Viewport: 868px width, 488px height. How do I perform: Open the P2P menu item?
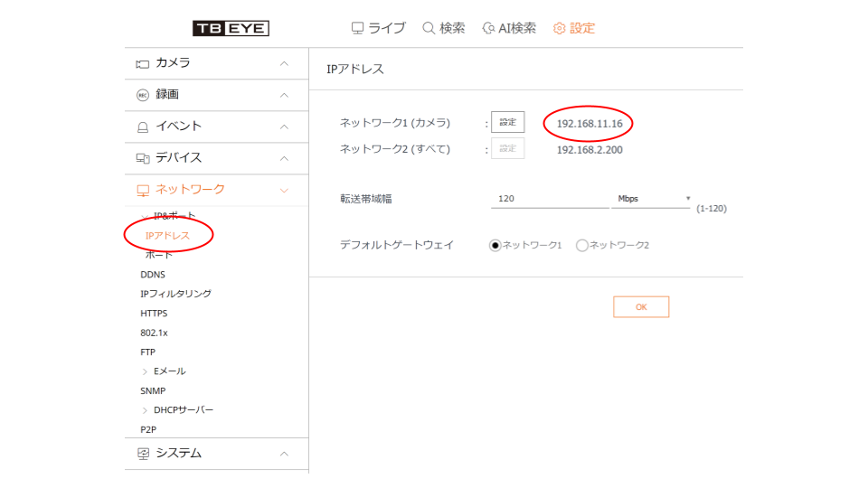pos(148,429)
